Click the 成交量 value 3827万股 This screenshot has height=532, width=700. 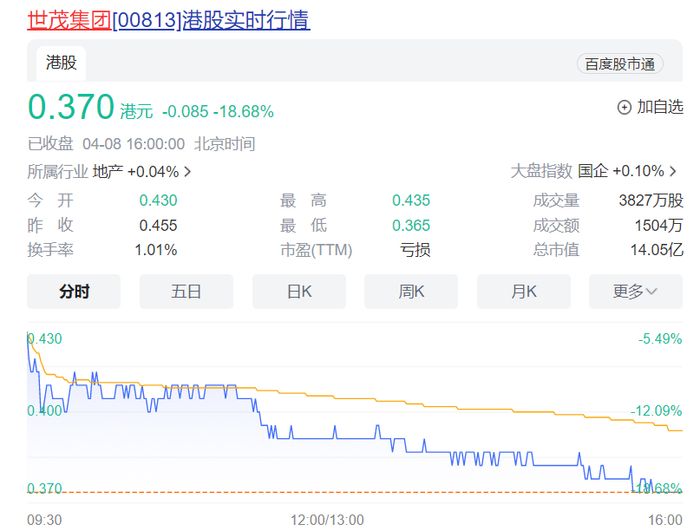(x=651, y=200)
